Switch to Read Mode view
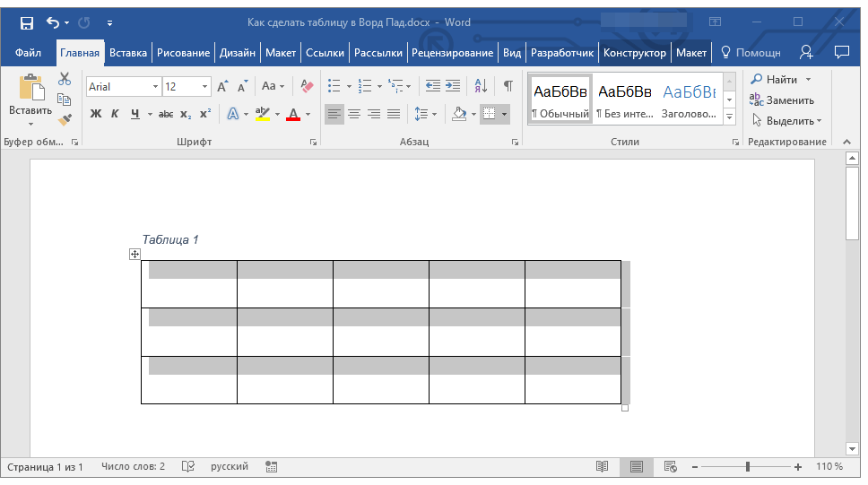 603,467
